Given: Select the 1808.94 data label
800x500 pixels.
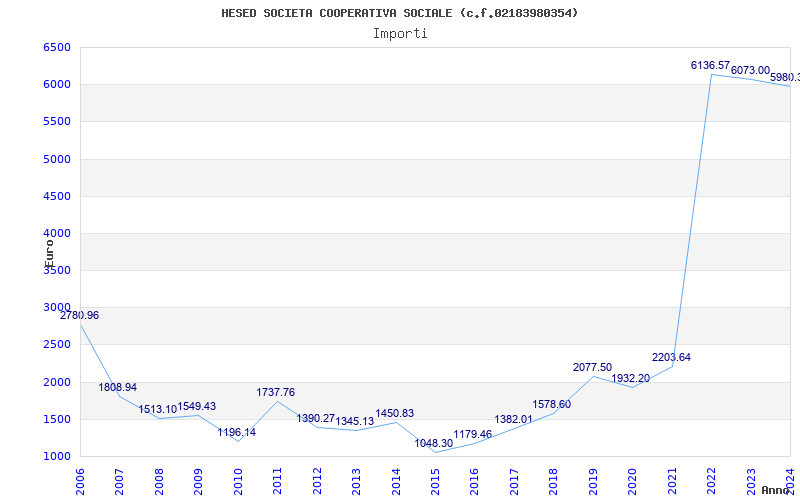Looking at the screenshot, I should coord(118,387).
